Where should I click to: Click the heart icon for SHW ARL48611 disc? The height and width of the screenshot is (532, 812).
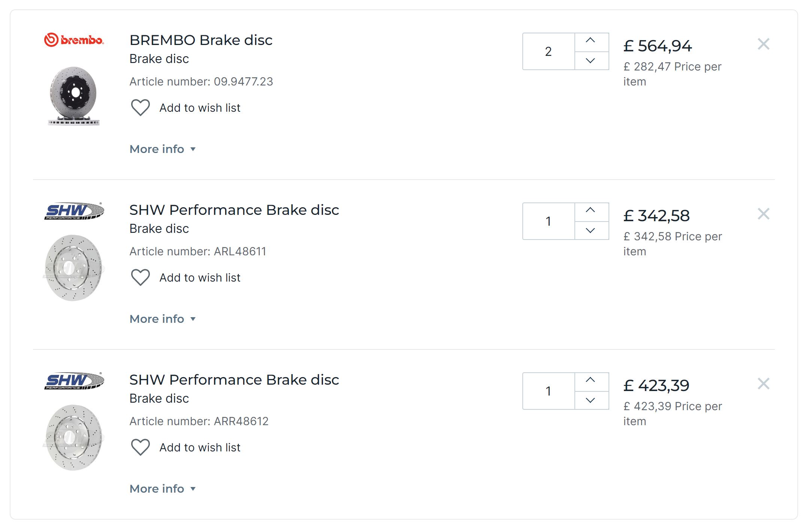(141, 277)
